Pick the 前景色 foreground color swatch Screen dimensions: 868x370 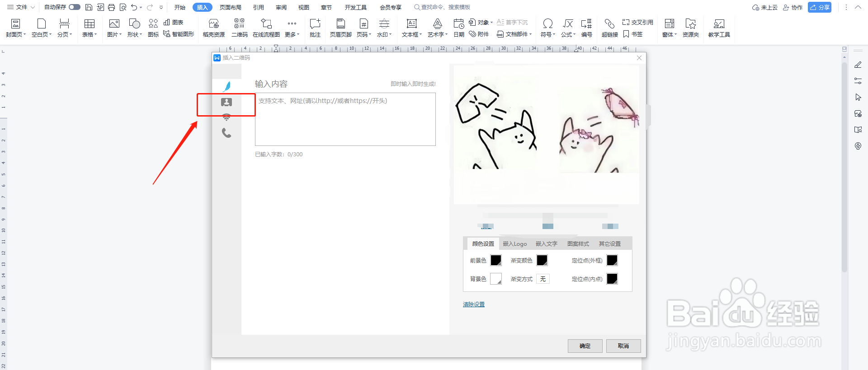pos(496,260)
